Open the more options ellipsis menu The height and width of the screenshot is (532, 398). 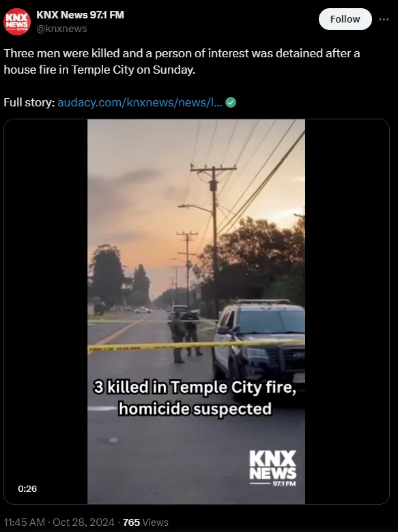[x=384, y=19]
